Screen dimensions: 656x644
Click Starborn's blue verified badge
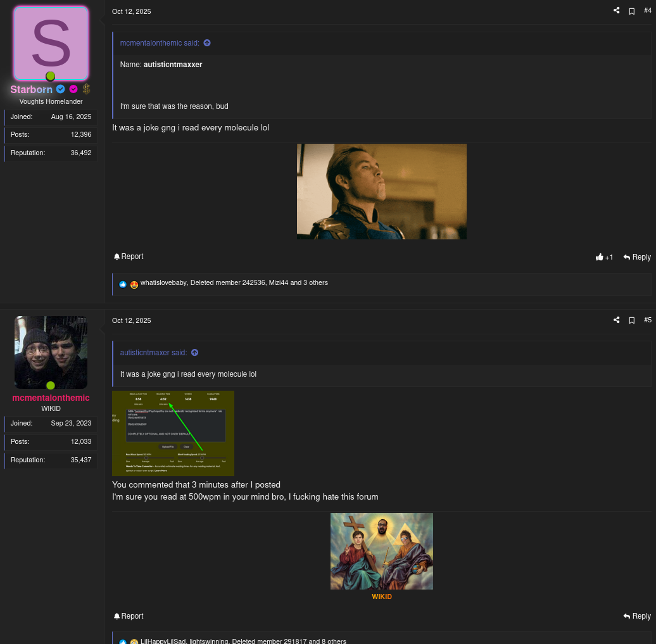click(x=61, y=89)
